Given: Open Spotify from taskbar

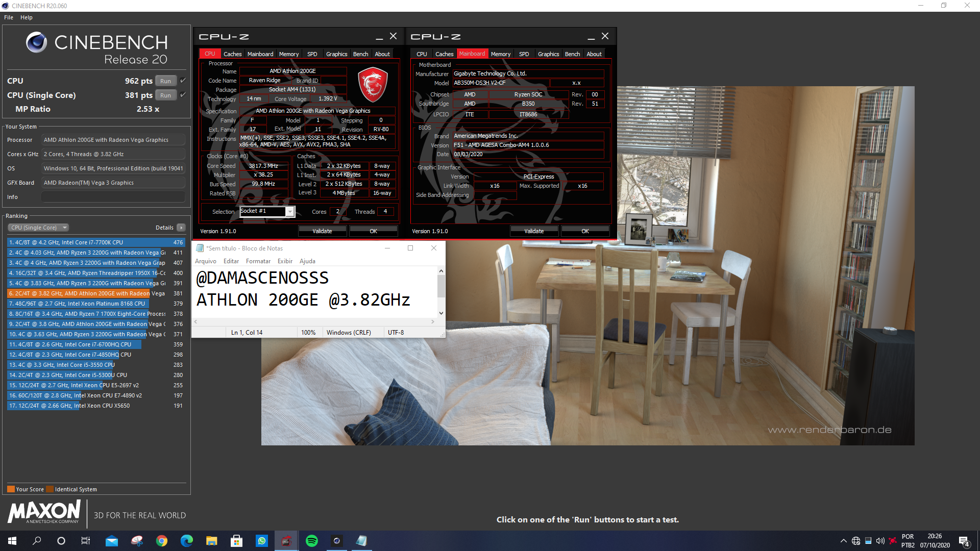Looking at the screenshot, I should pos(312,541).
